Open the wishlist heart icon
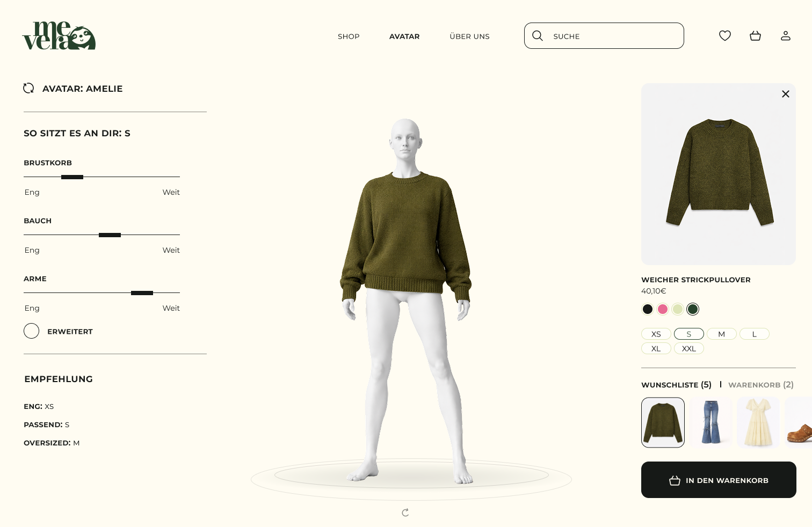812x527 pixels. 725,35
